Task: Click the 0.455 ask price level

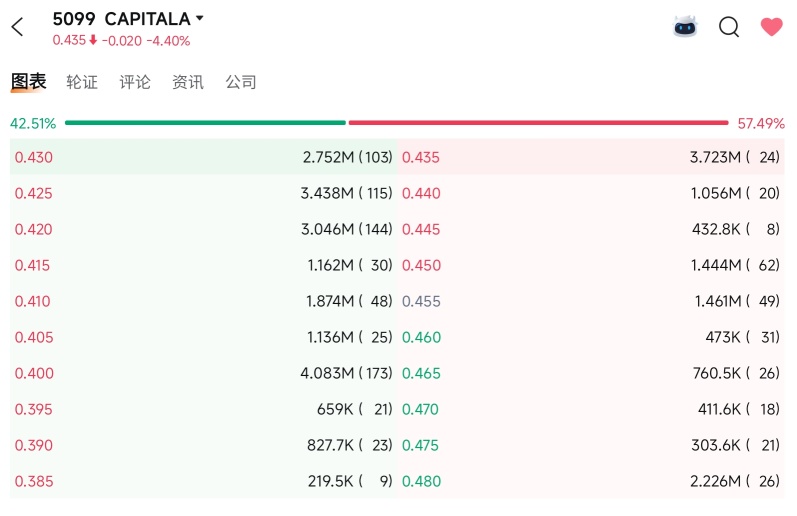Action: pos(421,301)
